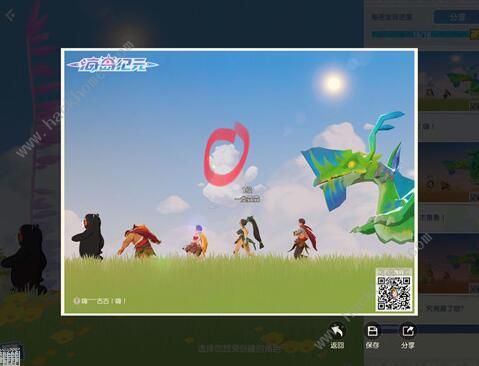Select the first dragon thumbnail in side panel
The width and height of the screenshot is (479, 366).
click(448, 81)
